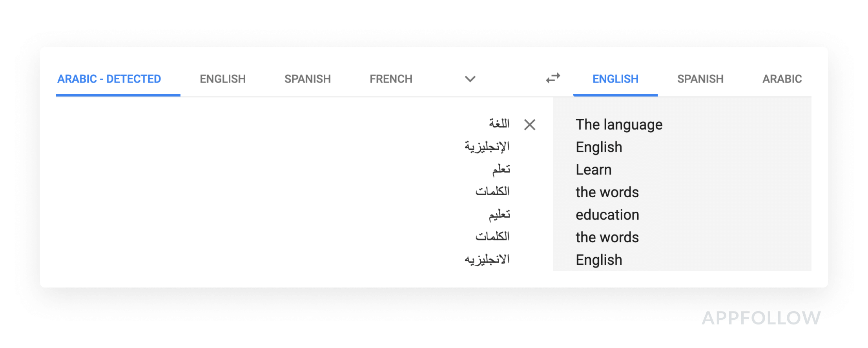
Task: Choose Spanish as source language
Action: 308,79
